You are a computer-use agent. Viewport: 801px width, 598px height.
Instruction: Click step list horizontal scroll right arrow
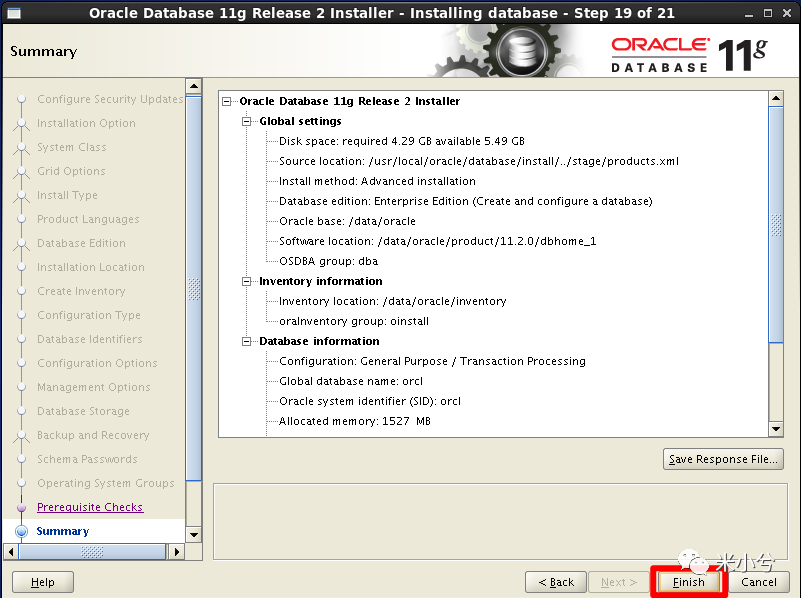click(176, 552)
